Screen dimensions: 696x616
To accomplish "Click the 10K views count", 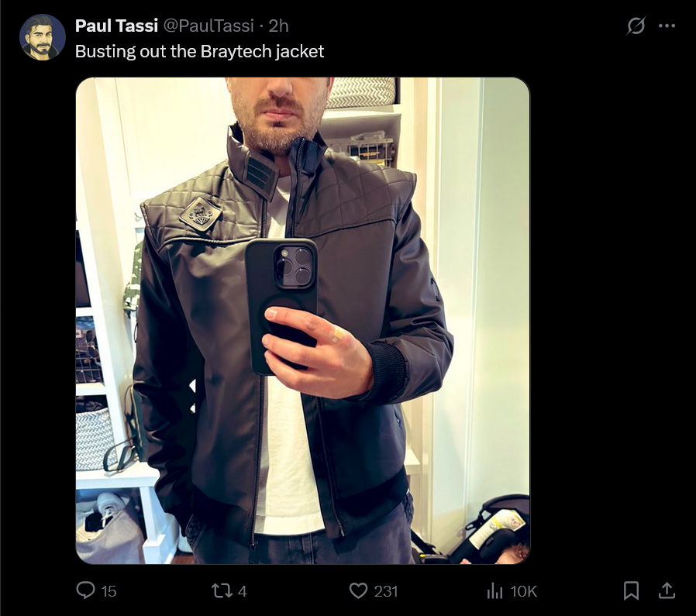I will (x=524, y=591).
